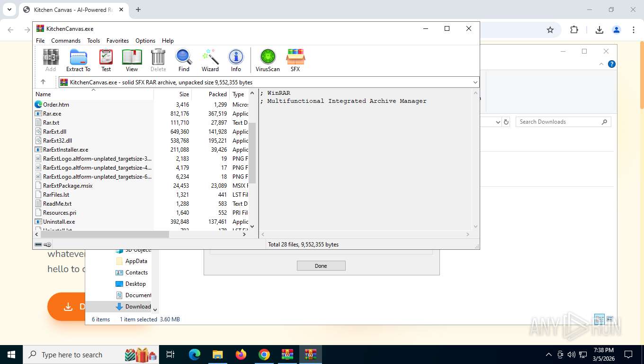644x364 pixels.
Task: Select Uninstall.exe in the file list
Action: [59, 221]
